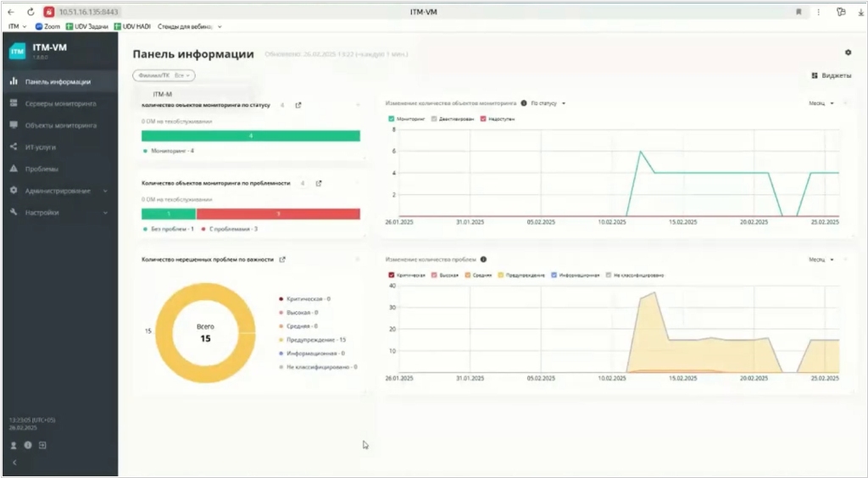Open the Филиал/ТК filter dropdown
868x478 pixels.
[164, 75]
